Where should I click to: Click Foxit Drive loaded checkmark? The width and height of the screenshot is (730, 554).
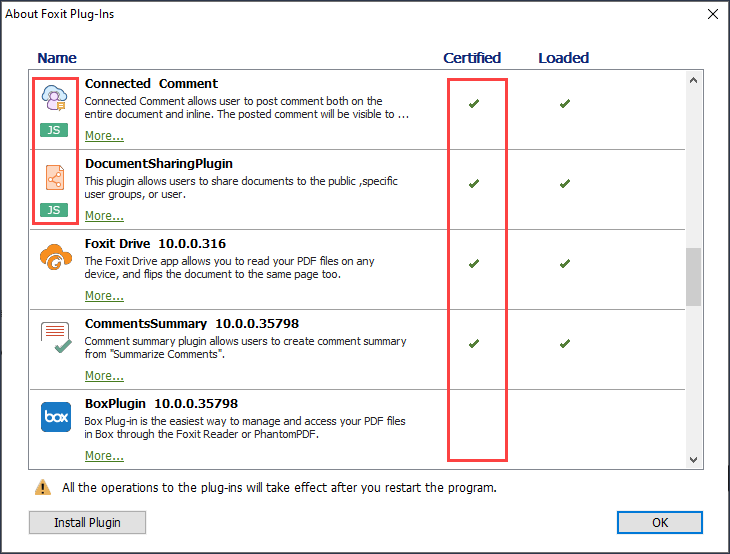[x=565, y=263]
